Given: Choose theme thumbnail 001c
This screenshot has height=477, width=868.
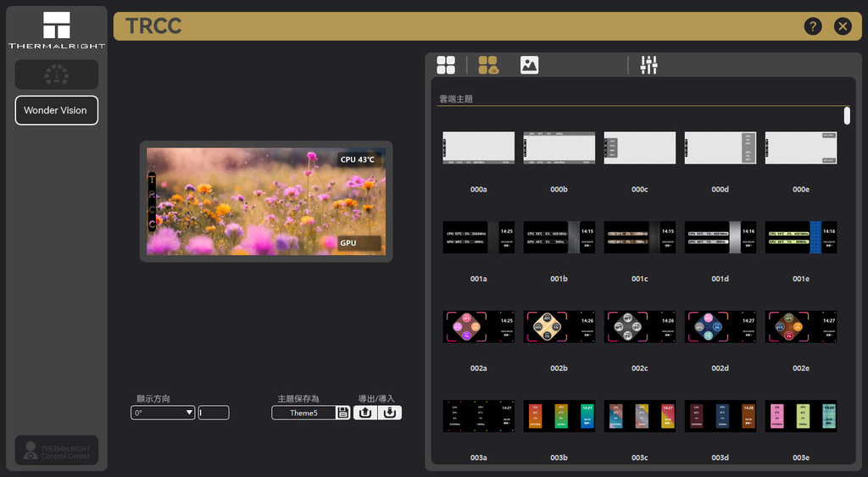Looking at the screenshot, I should point(639,237).
